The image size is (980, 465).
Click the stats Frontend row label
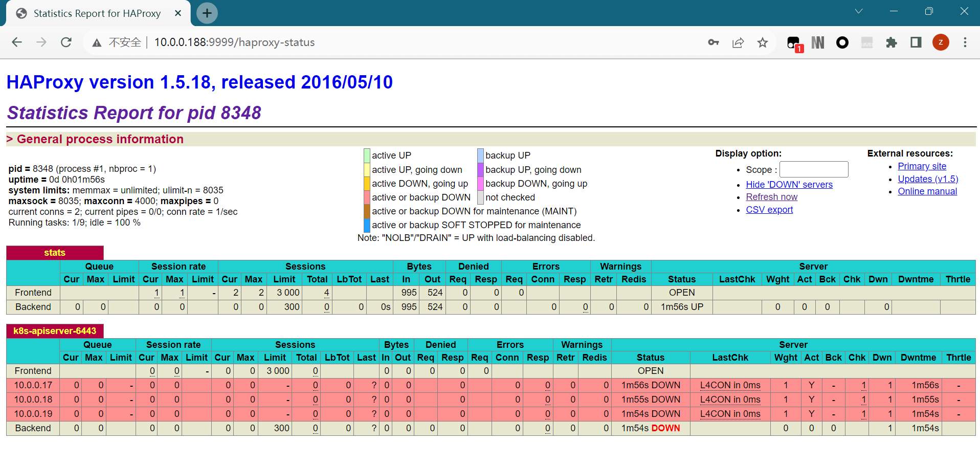(33, 293)
